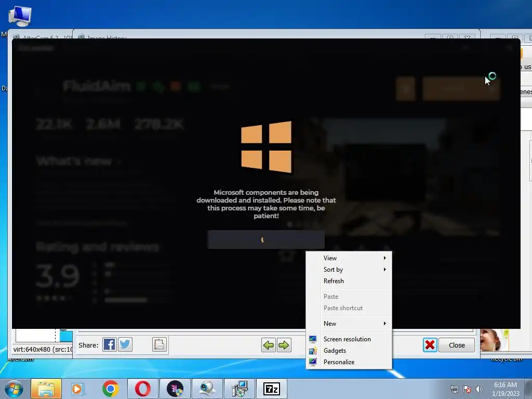Open the network tray icon
The width and height of the screenshot is (532, 399).
[x=454, y=390]
